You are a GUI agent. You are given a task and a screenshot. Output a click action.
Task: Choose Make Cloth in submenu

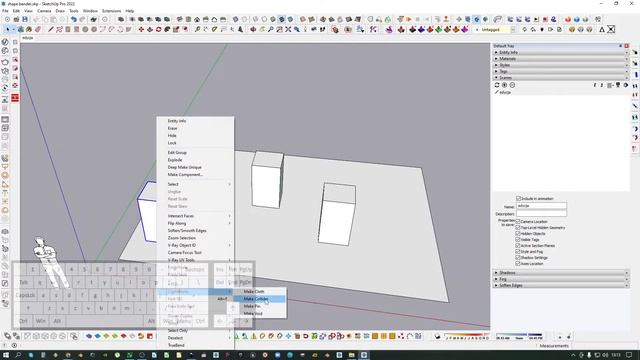click(259, 291)
